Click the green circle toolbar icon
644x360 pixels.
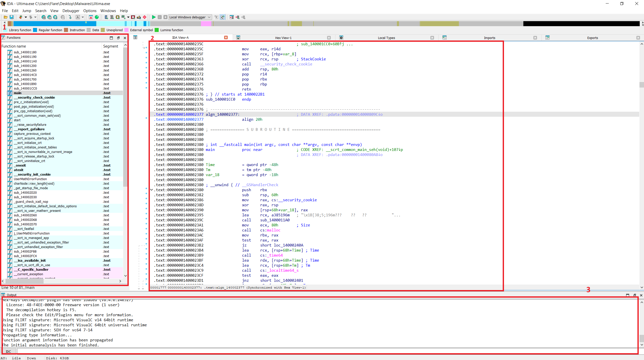click(97, 17)
